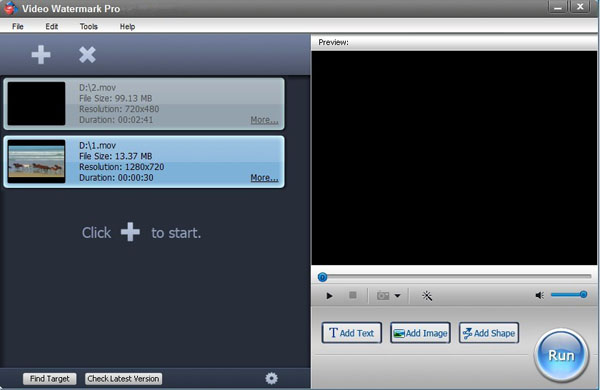Open More details for D:\2.mov

point(264,120)
